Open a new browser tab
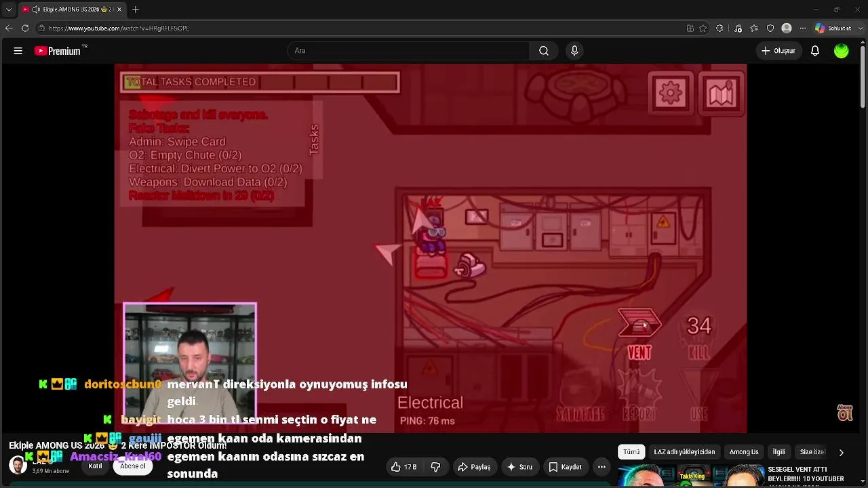 [x=136, y=9]
